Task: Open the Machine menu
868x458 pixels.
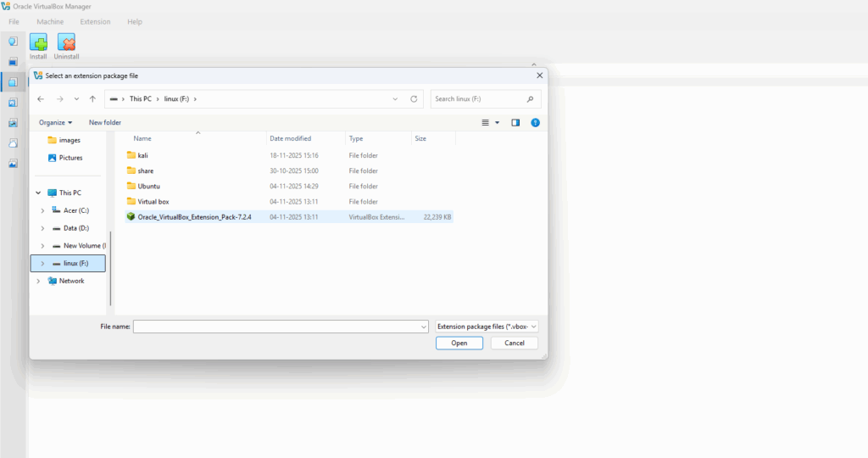Action: pos(50,21)
